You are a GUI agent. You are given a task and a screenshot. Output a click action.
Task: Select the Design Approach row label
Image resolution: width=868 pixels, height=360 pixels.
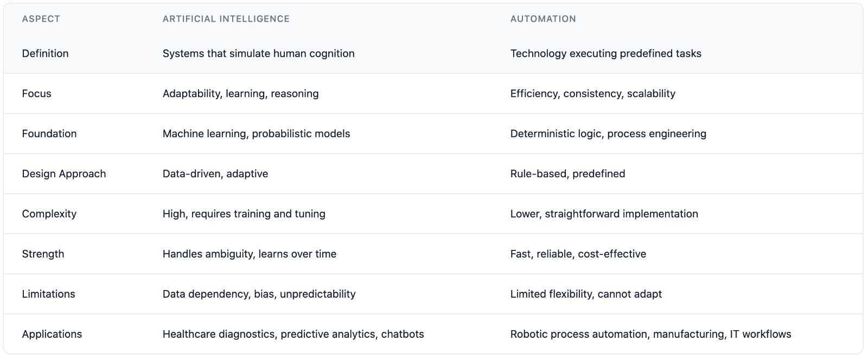(64, 174)
